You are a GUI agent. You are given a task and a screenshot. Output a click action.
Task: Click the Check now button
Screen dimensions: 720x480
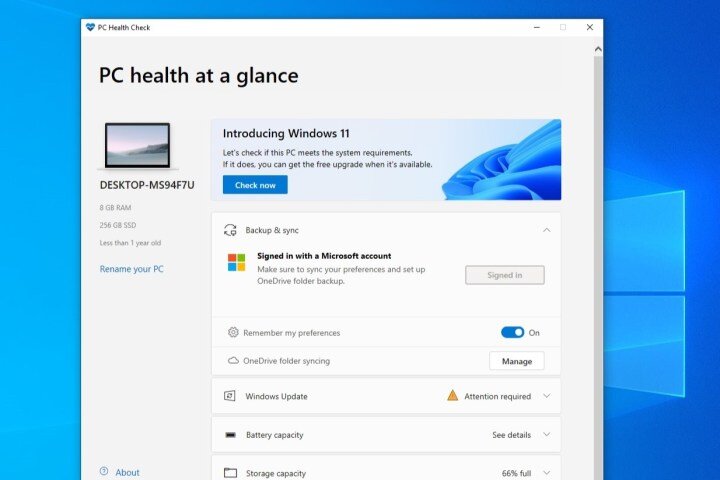pos(255,185)
